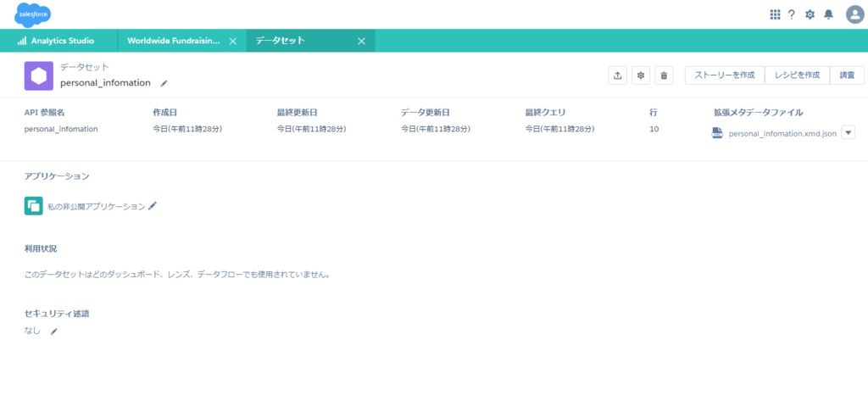Expand dropdown beside personal_infomation.xmd.json
Viewport: 868px width, 407px height.
(x=849, y=133)
